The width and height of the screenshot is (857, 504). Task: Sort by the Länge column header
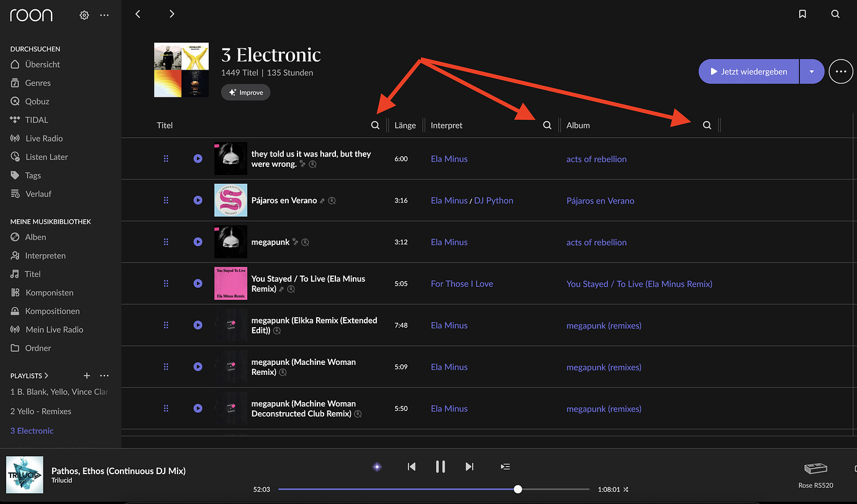(x=406, y=125)
